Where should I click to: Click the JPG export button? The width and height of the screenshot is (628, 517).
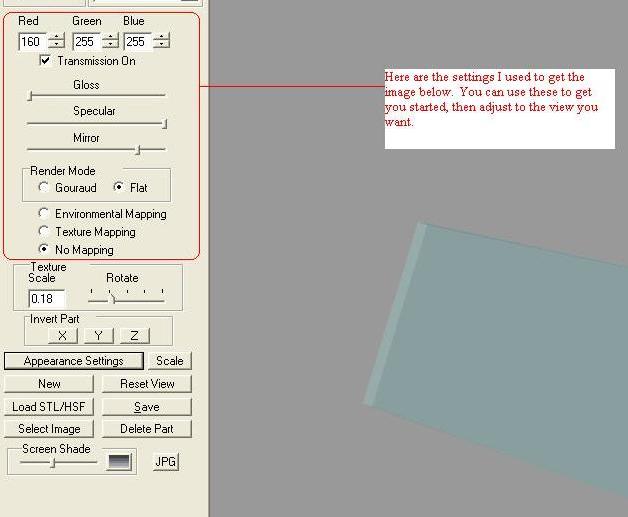(x=165, y=462)
